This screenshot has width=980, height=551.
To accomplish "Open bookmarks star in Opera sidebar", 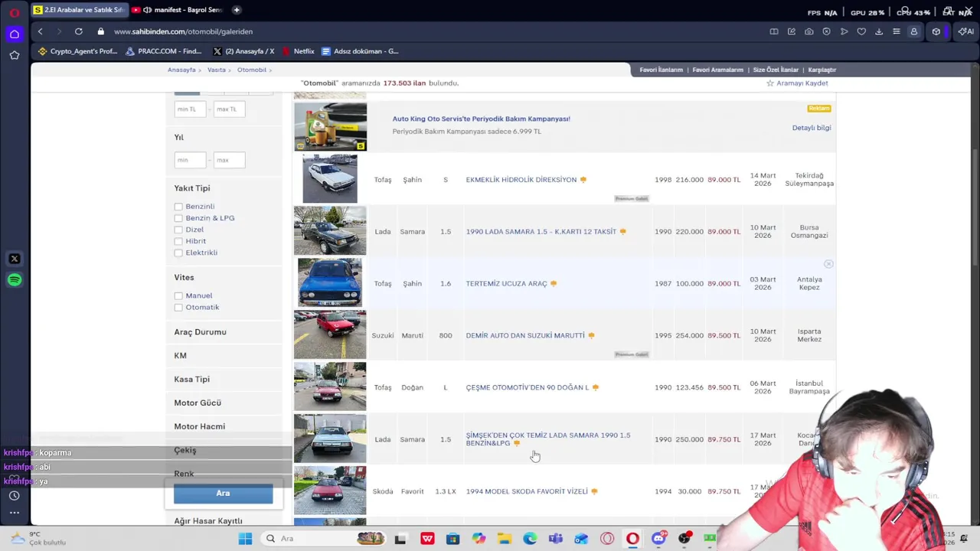I will [x=14, y=55].
